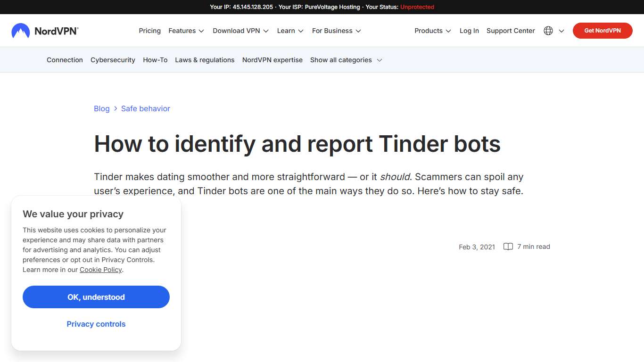The width and height of the screenshot is (644, 362).
Task: Click the NordVPN logo icon
Action: click(x=20, y=30)
